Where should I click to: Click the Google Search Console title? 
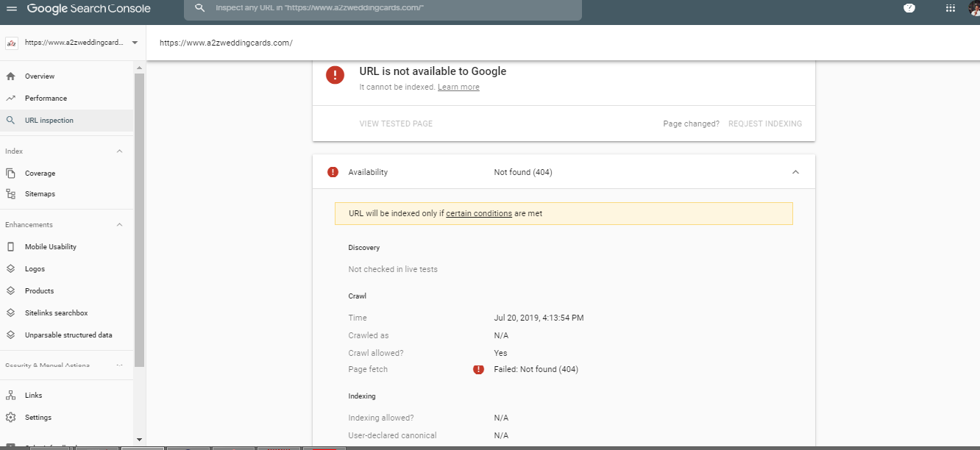pos(89,9)
